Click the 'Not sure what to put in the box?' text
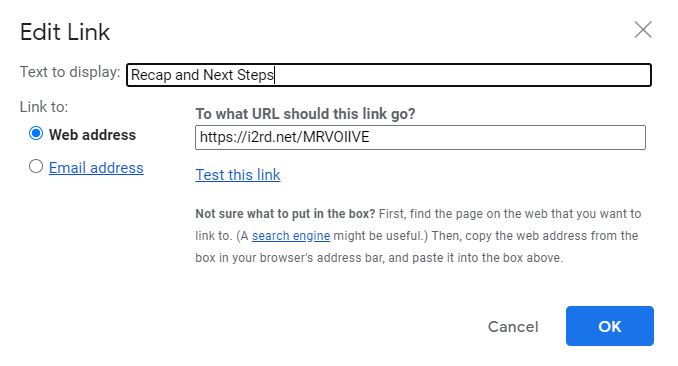 pos(285,214)
